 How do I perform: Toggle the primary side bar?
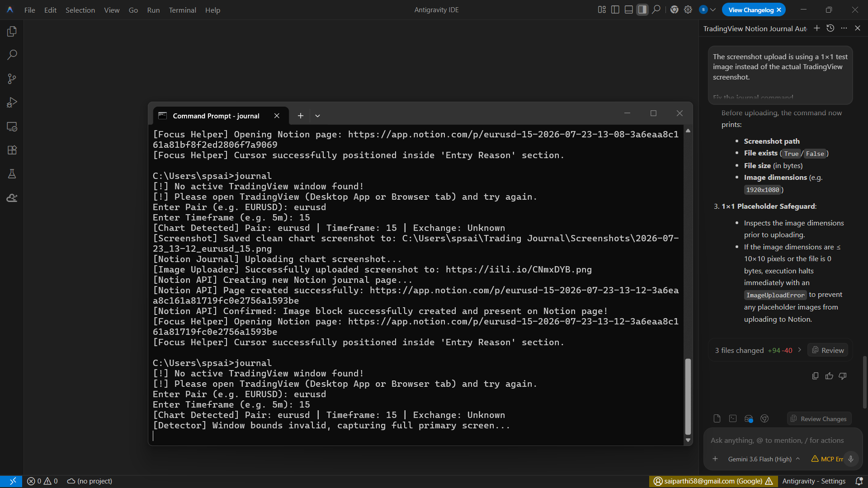(x=615, y=9)
